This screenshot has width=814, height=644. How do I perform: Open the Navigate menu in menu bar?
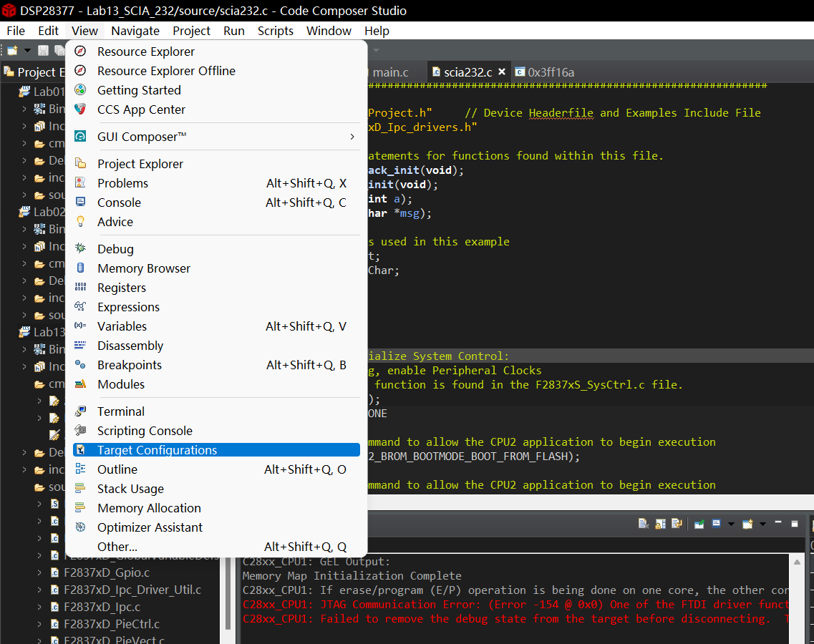pyautogui.click(x=135, y=31)
